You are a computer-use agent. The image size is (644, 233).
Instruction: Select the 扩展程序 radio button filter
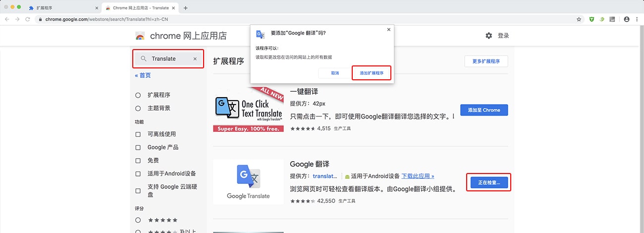tap(138, 95)
